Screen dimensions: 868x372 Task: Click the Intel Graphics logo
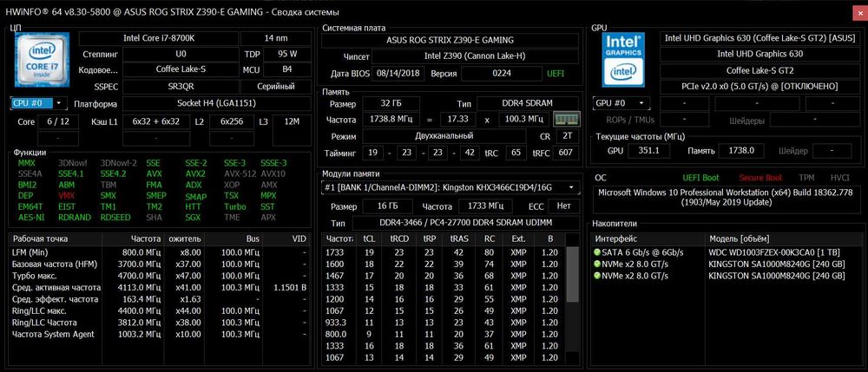pos(624,59)
